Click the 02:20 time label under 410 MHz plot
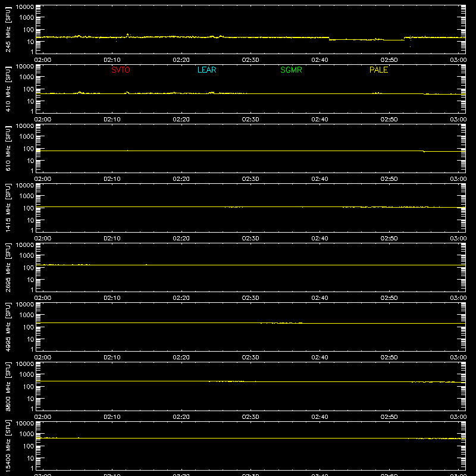 [181, 120]
